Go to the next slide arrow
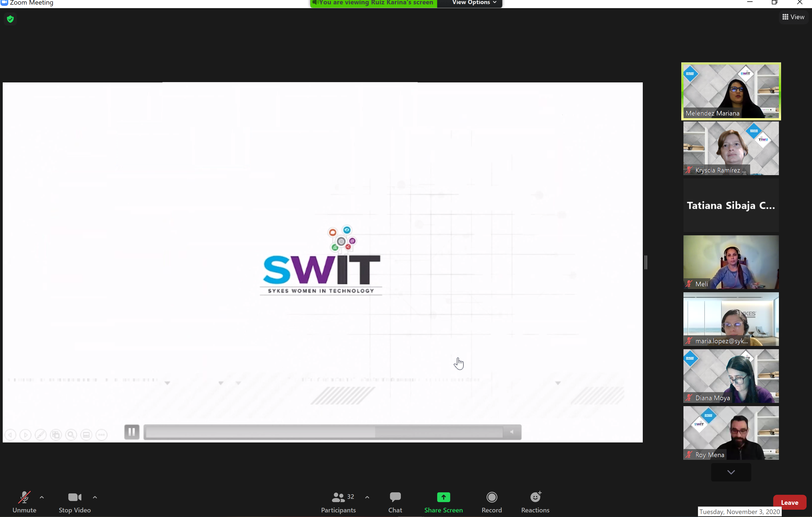Screen dimensions: 812x517 [25, 435]
